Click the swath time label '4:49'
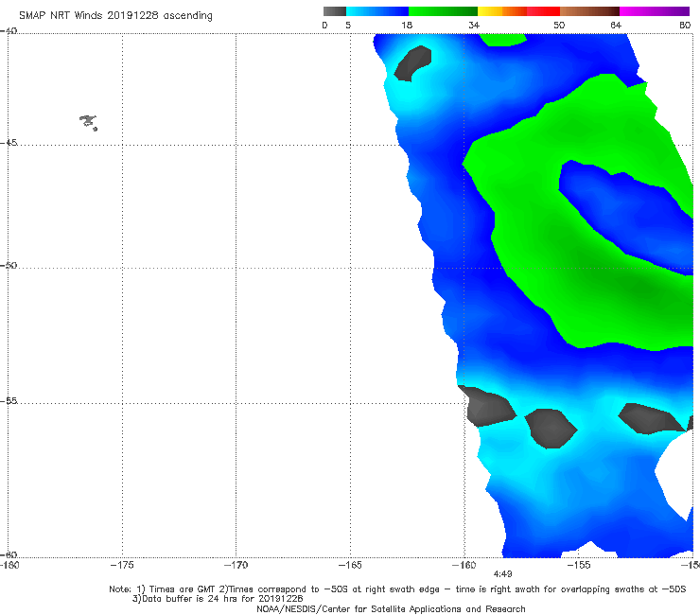Viewport: 700px width, 615px height. (x=502, y=574)
